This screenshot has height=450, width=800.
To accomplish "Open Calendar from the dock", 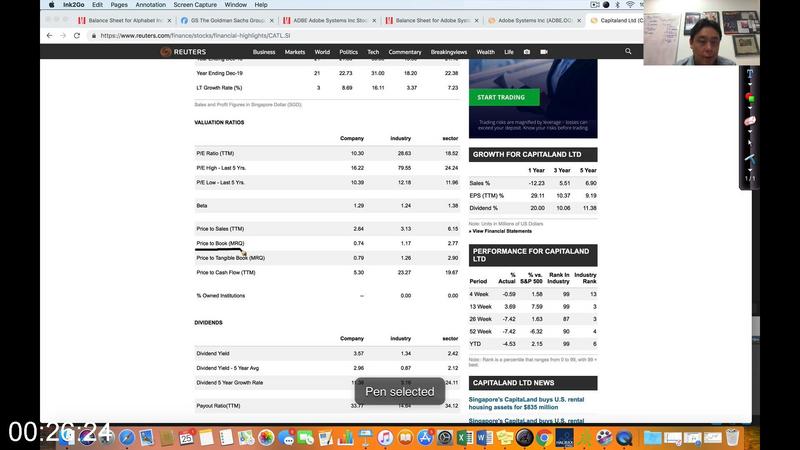I will pos(186,437).
